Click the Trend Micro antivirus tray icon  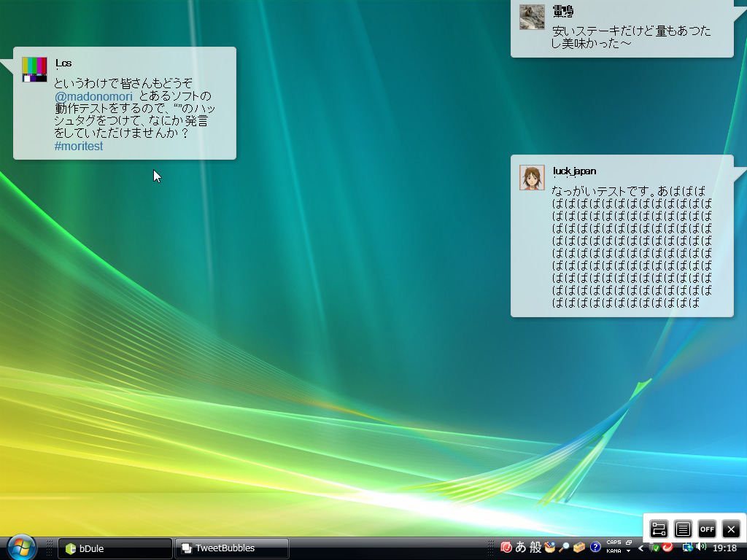point(667,548)
